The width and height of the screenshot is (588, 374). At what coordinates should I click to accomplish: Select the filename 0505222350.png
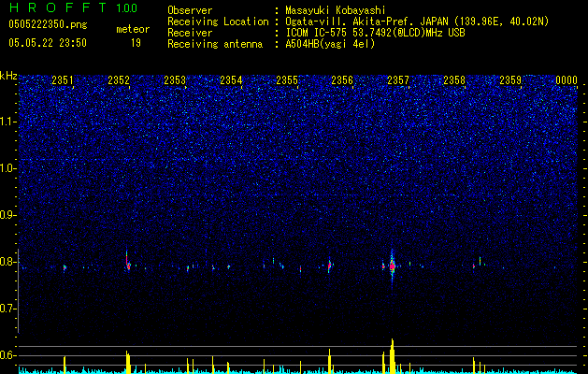tap(48, 24)
